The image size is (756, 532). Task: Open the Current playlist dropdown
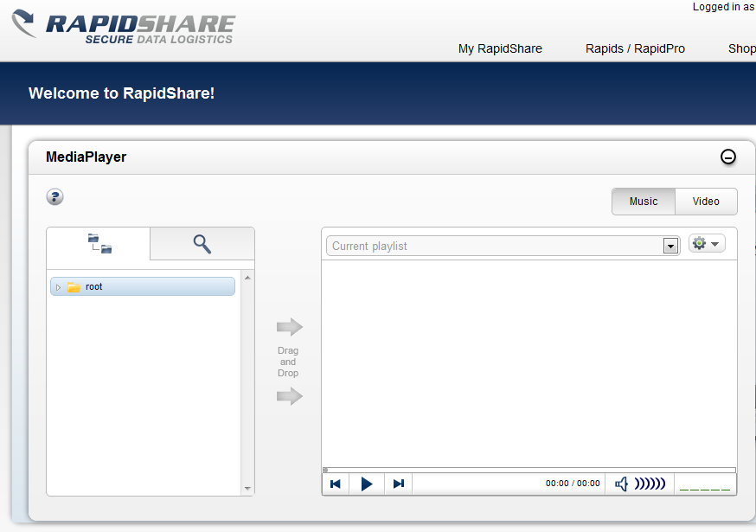[670, 247]
